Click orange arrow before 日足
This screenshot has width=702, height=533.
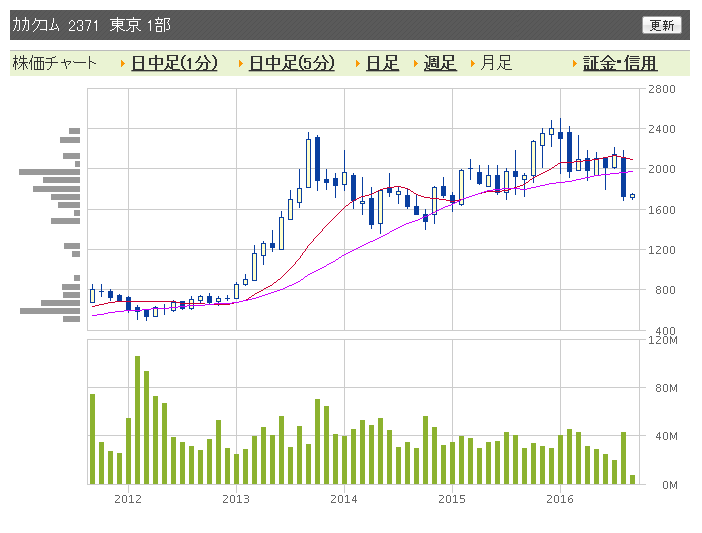[x=358, y=64]
